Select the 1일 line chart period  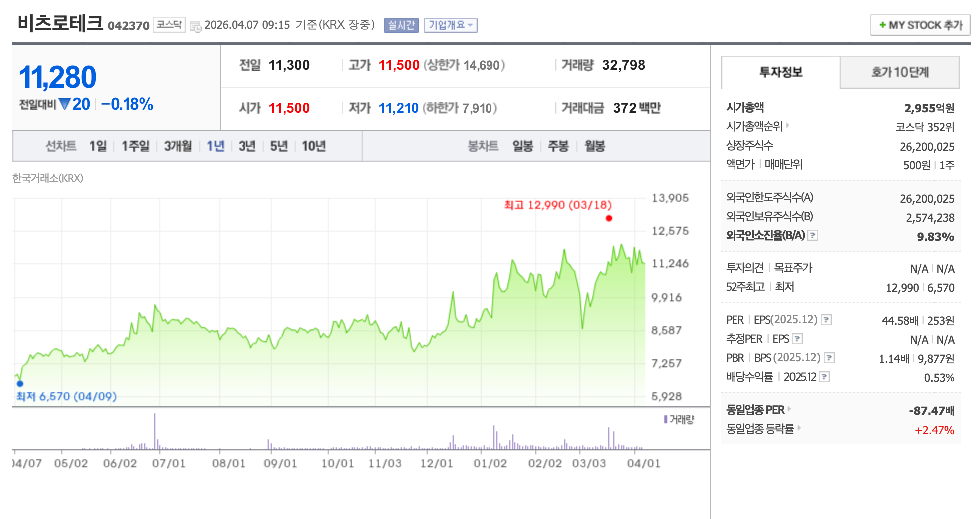point(98,146)
